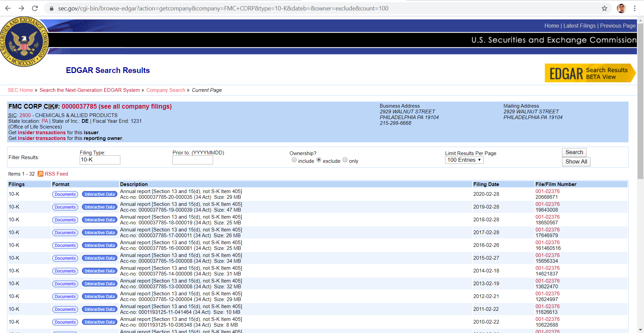Open Interactive Data for 2015-02-27 filing

[99, 258]
